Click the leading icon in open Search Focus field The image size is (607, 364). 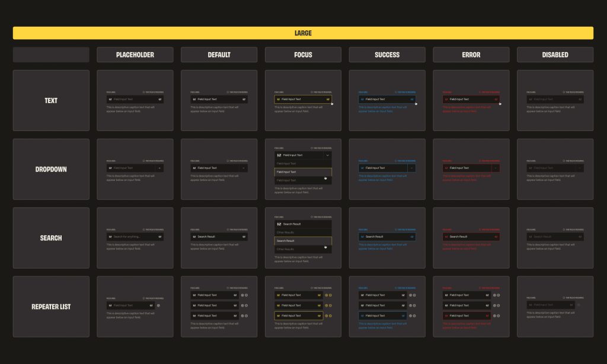pyautogui.click(x=279, y=224)
